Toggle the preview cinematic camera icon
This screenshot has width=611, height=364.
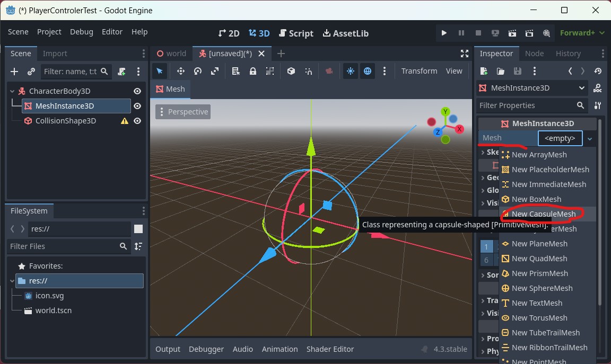pos(328,70)
